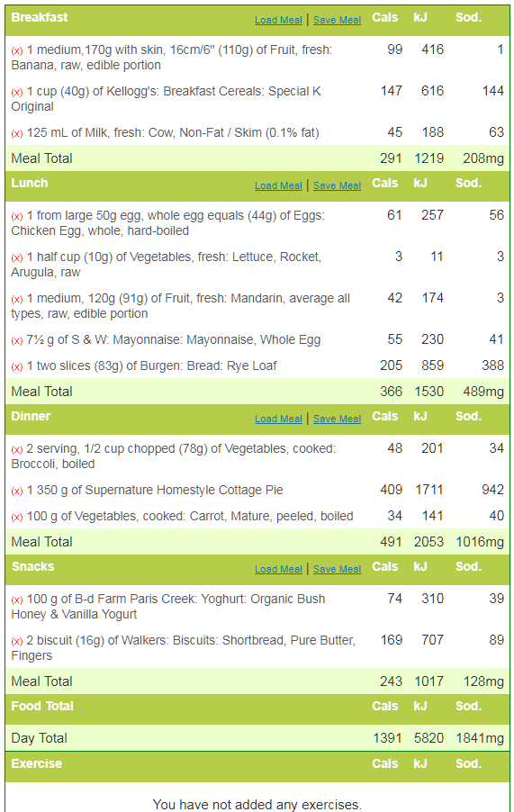This screenshot has height=812, width=514.
Task: Open Load Meal link for Dinner
Action: (x=278, y=419)
